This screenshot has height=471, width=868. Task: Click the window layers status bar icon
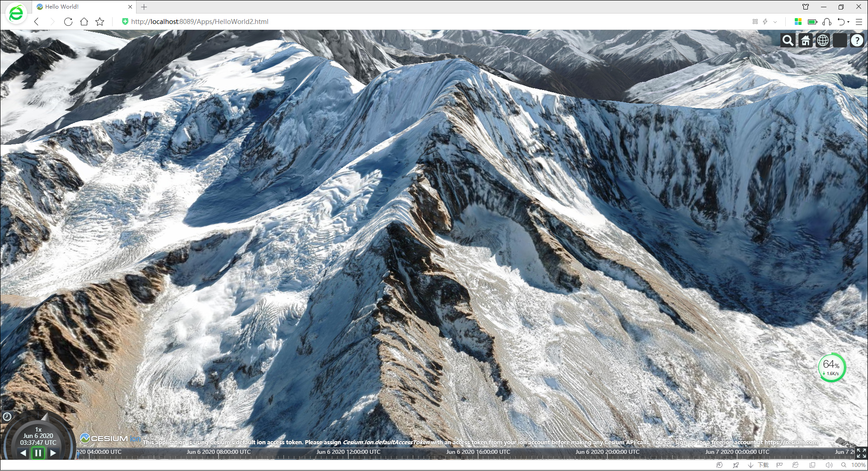pyautogui.click(x=812, y=465)
